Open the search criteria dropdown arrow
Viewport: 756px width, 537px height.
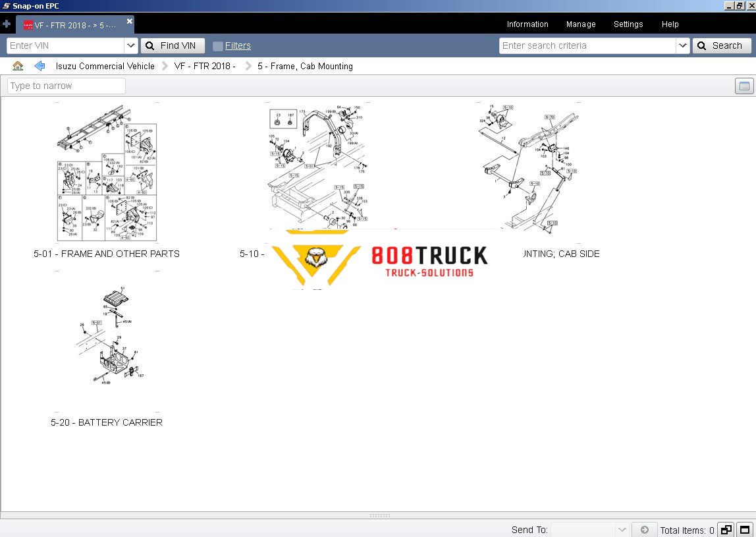[x=683, y=45]
